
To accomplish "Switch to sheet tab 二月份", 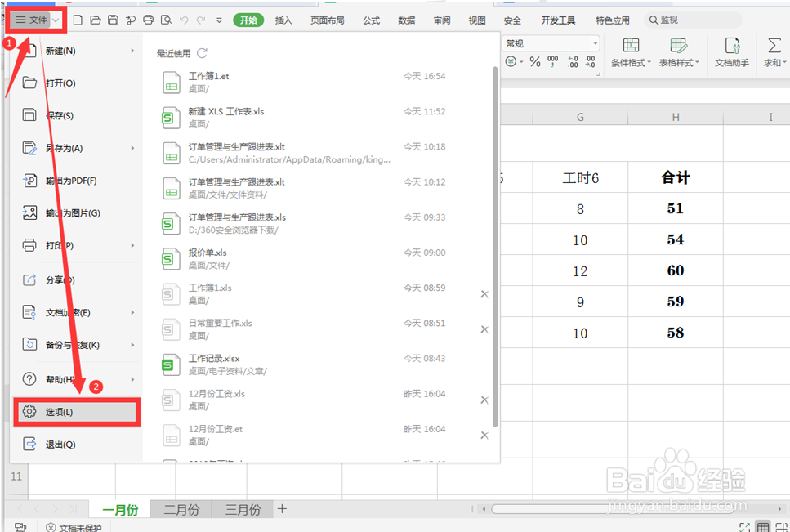I will (181, 509).
